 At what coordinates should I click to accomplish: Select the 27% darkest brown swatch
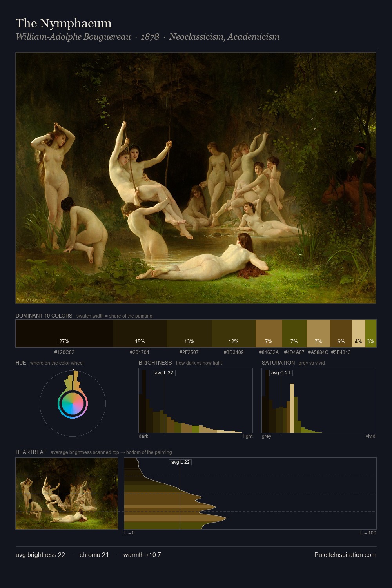click(x=64, y=334)
